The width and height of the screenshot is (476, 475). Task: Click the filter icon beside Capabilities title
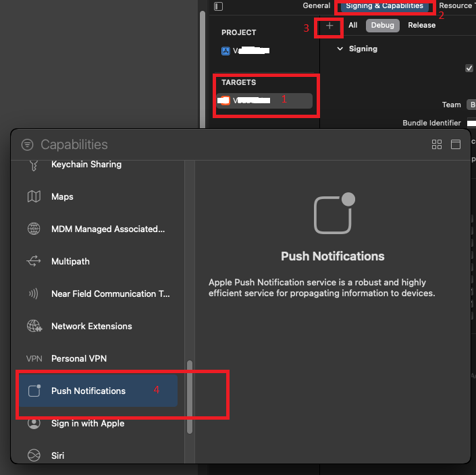pos(27,144)
